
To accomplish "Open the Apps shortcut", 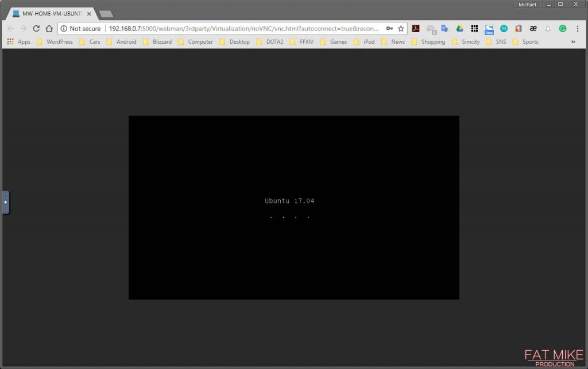I will point(19,41).
